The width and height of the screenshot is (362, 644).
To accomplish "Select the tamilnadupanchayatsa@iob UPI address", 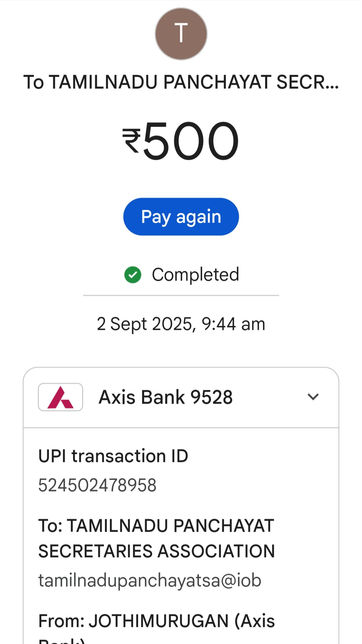I will (149, 581).
